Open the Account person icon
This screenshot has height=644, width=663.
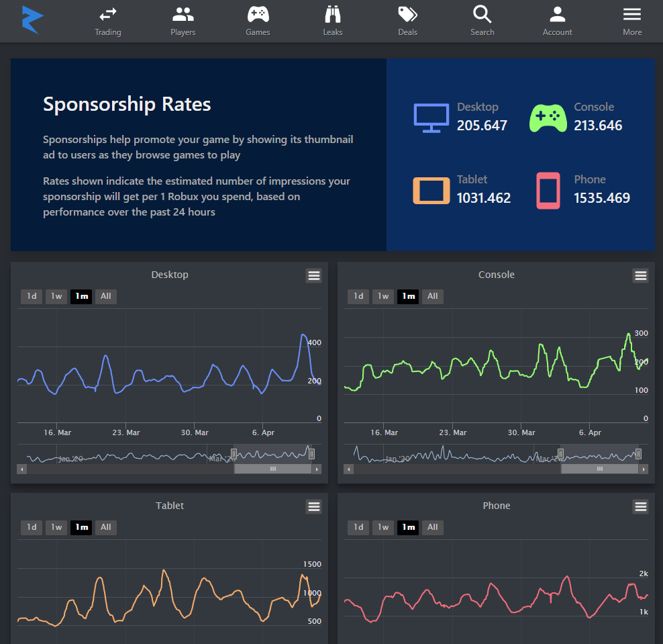pos(557,14)
